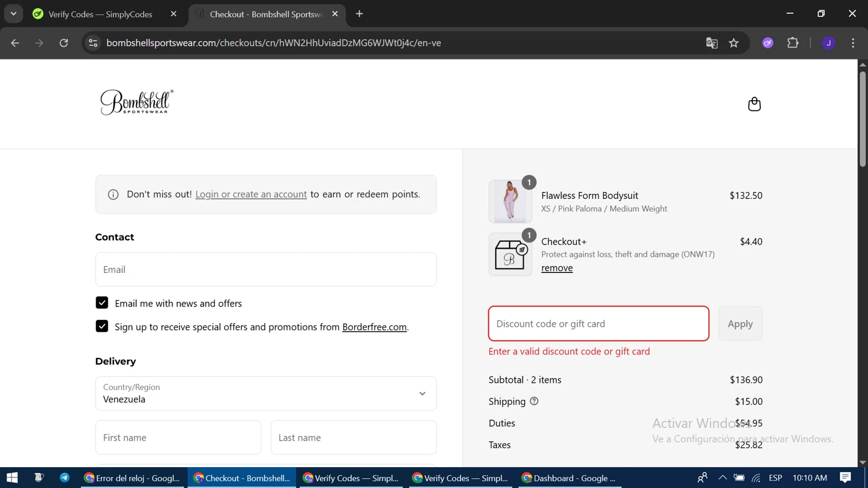Image resolution: width=868 pixels, height=488 pixels.
Task: Click the $136.90 subtotal amount
Action: pyautogui.click(x=746, y=380)
